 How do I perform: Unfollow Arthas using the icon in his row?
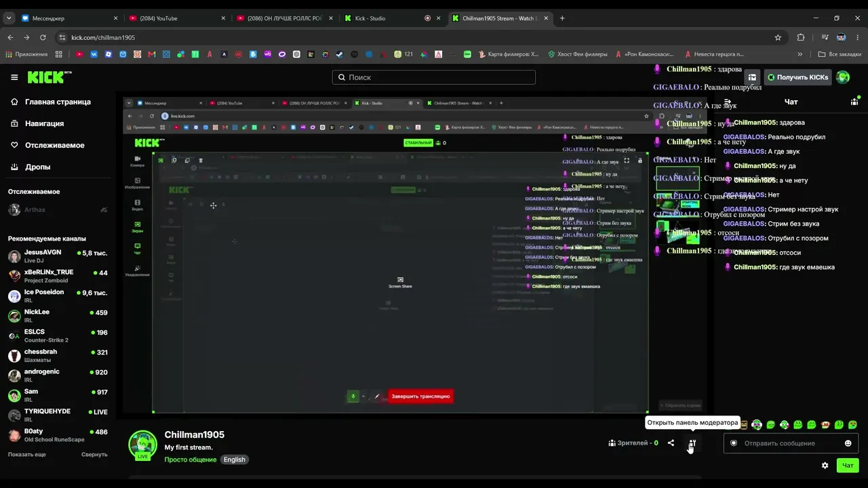[x=104, y=210]
